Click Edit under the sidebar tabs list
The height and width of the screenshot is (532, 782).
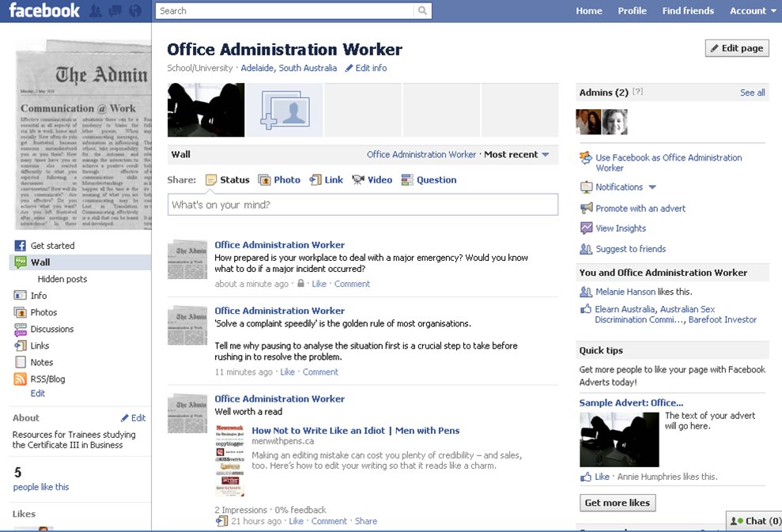[x=37, y=394]
